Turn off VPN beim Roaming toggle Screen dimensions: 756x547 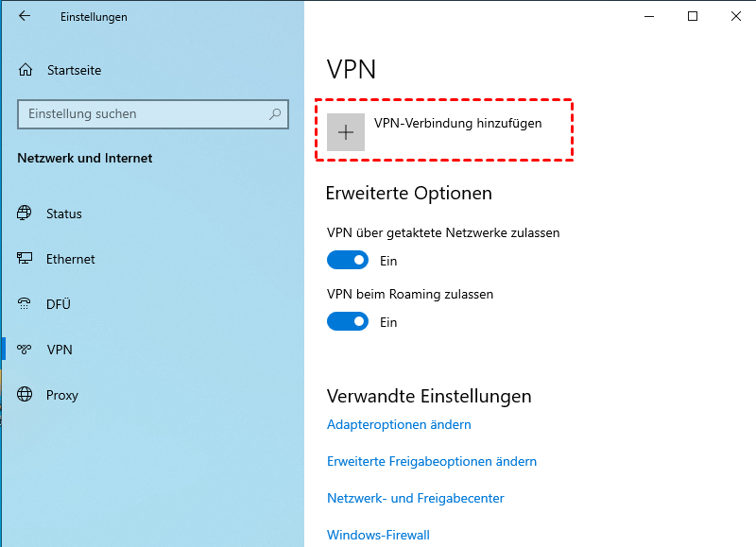coord(347,321)
